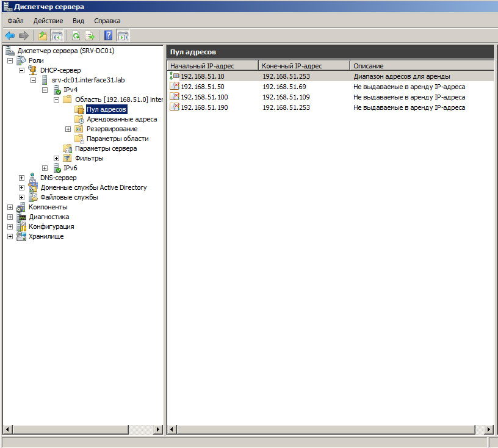The height and width of the screenshot is (448, 498).
Task: Collapse the DHCP-сервер node
Action: point(22,70)
